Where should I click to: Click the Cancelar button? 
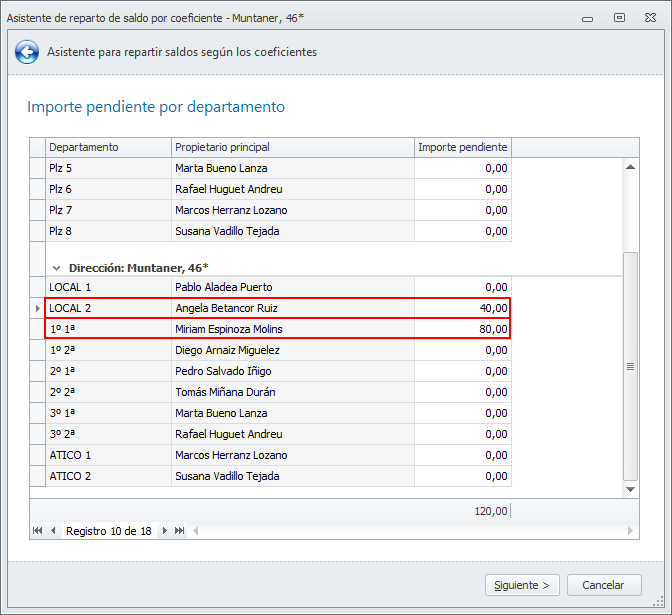pyautogui.click(x=604, y=585)
